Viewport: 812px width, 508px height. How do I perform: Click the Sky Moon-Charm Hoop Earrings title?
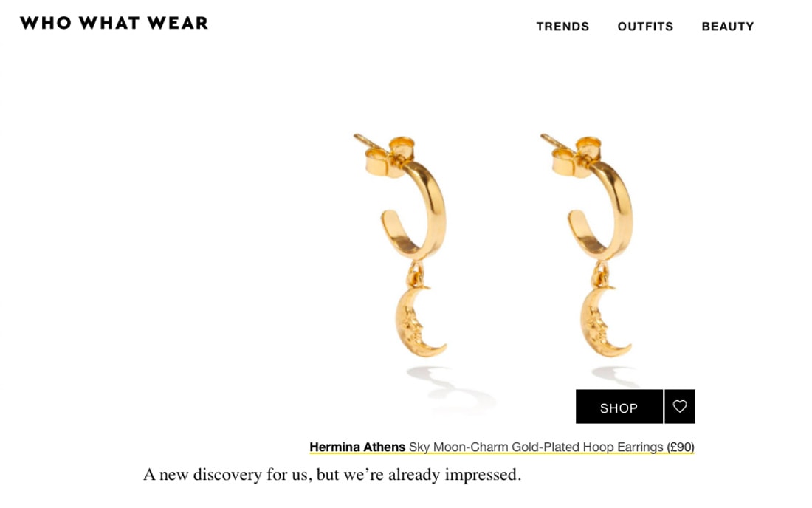(x=536, y=447)
